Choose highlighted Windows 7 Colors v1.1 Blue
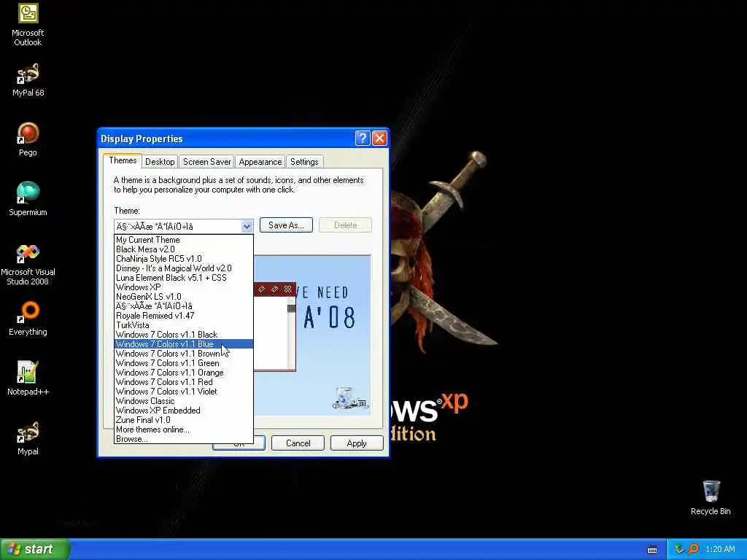Image resolution: width=747 pixels, height=560 pixels. [183, 344]
